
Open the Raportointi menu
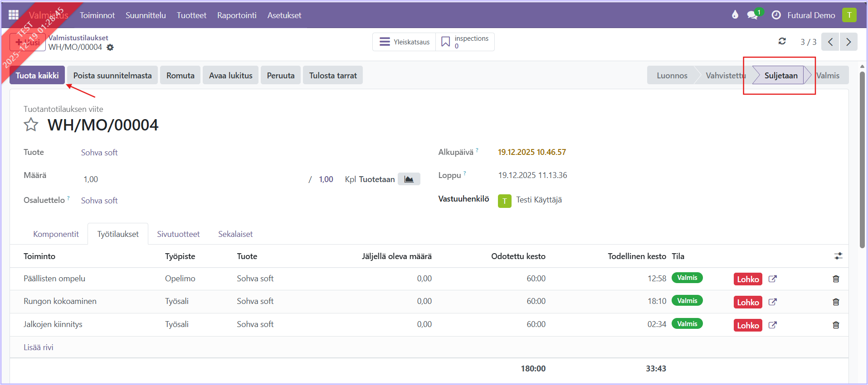(x=237, y=15)
